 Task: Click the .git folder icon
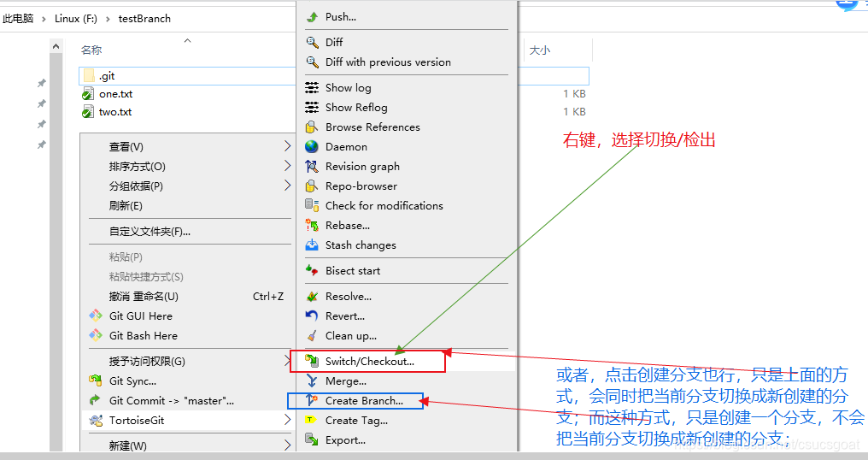[89, 76]
